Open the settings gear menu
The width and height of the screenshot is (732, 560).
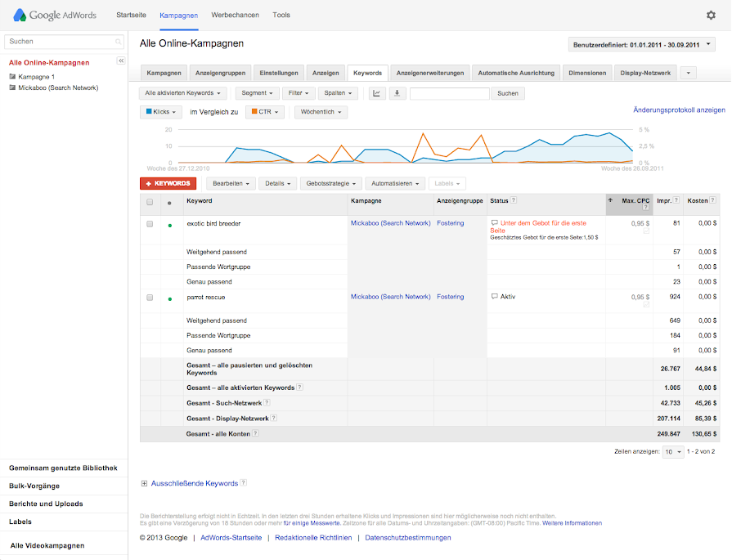point(711,15)
